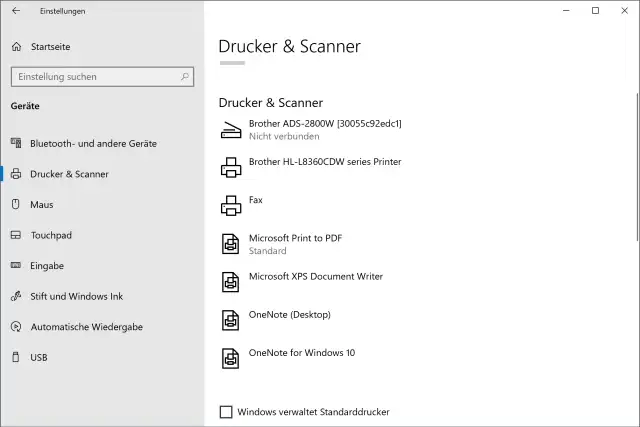Open Touchpad settings page

[51, 235]
